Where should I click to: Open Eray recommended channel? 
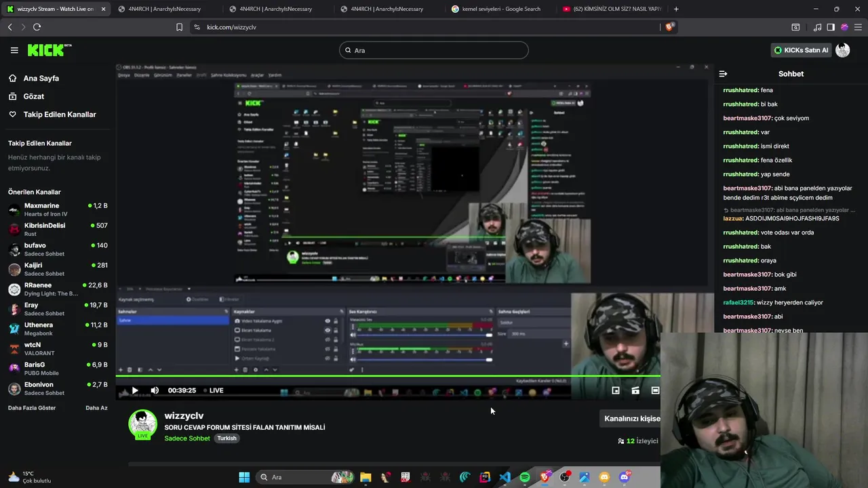(58, 309)
